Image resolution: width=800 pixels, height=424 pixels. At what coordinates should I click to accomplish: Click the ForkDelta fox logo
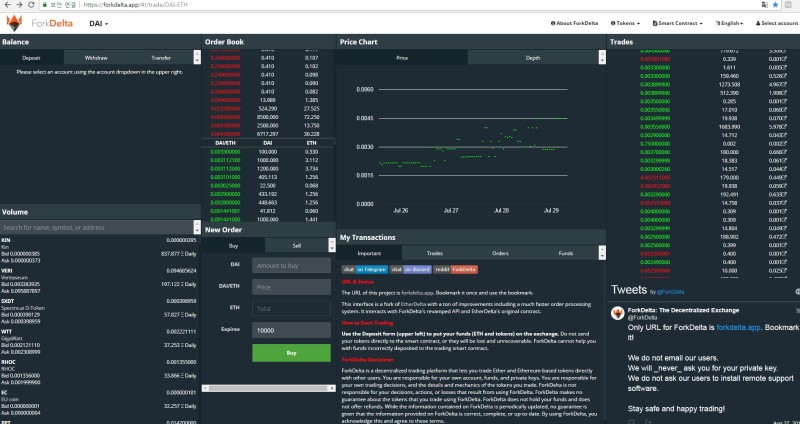click(14, 23)
